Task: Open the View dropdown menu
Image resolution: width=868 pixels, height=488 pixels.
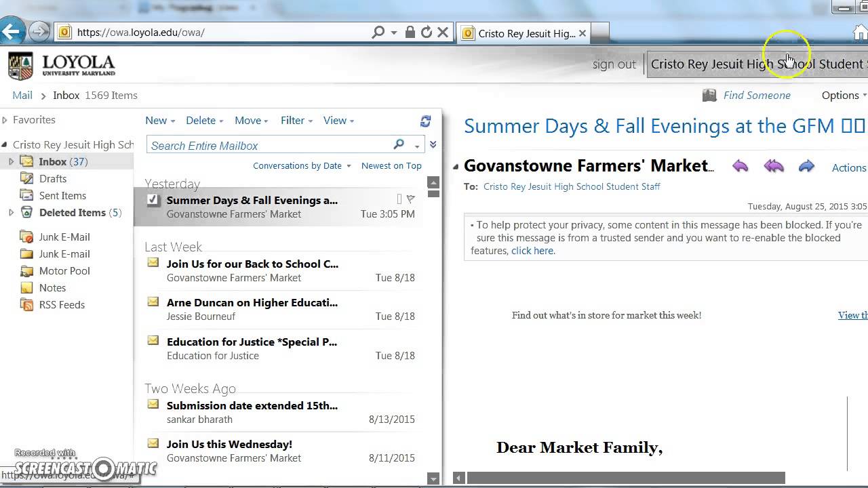Action: [x=338, y=121]
